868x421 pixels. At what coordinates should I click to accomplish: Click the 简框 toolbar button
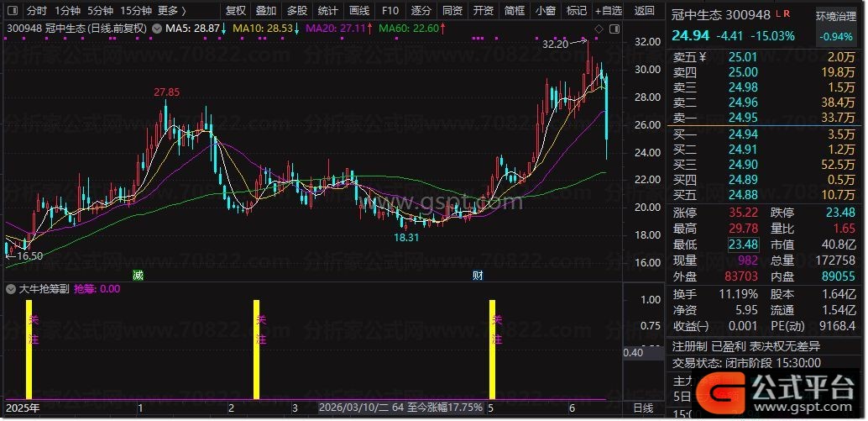coord(515,10)
